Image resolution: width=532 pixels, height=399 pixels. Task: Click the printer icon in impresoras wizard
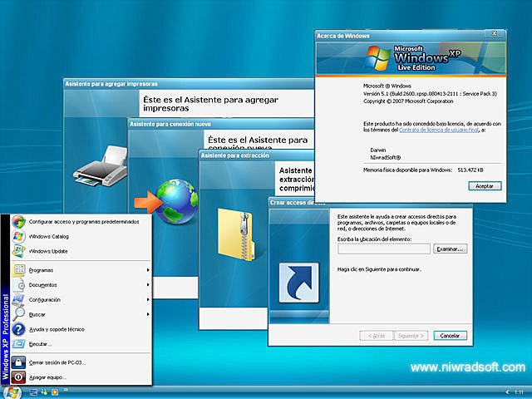[x=101, y=166]
